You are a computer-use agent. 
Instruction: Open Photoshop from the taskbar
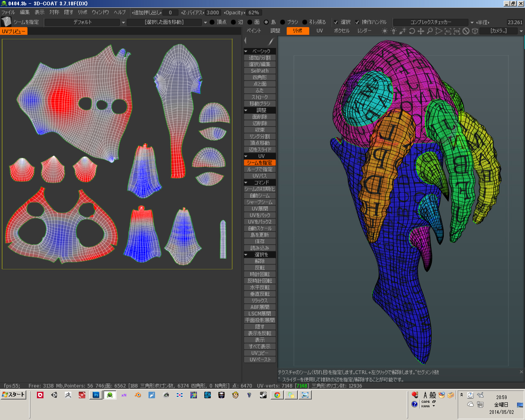point(96,395)
